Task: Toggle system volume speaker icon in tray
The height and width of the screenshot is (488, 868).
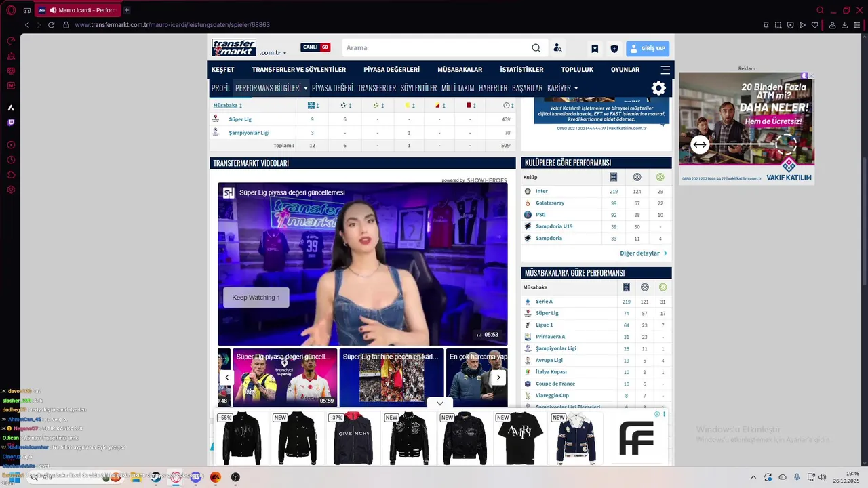Action: pyautogui.click(x=821, y=477)
